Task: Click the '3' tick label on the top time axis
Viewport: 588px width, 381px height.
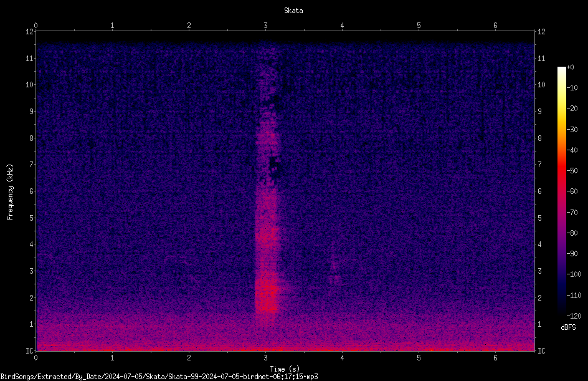Action: coord(265,26)
